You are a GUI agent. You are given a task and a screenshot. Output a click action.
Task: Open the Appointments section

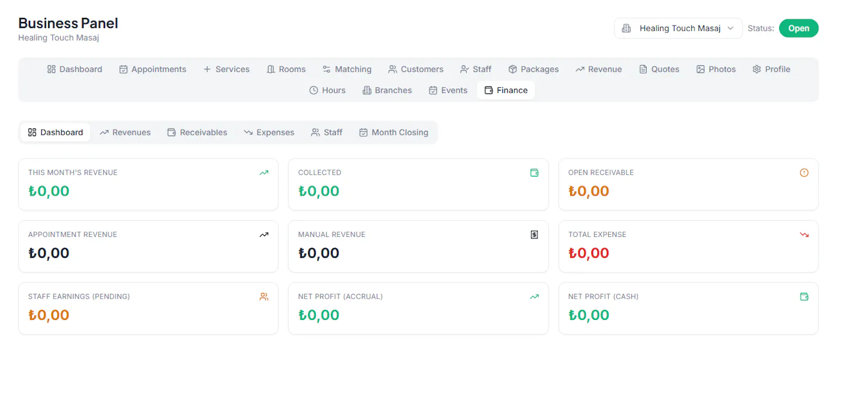click(153, 69)
